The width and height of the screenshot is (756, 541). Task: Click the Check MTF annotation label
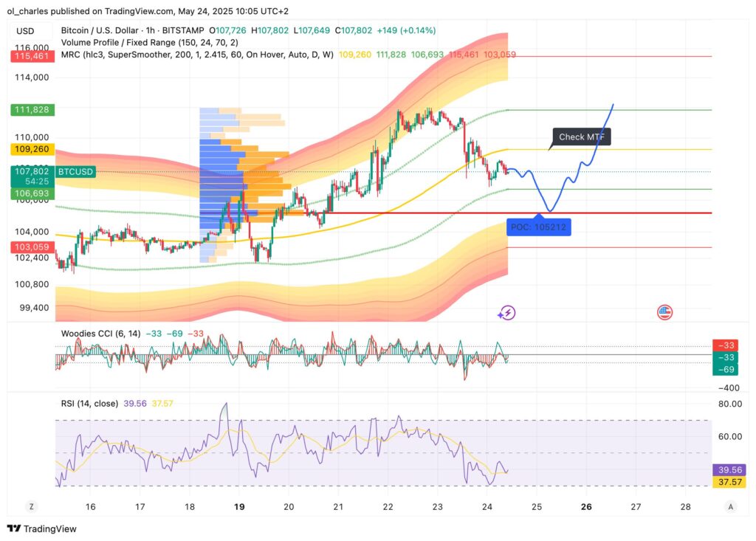click(583, 137)
